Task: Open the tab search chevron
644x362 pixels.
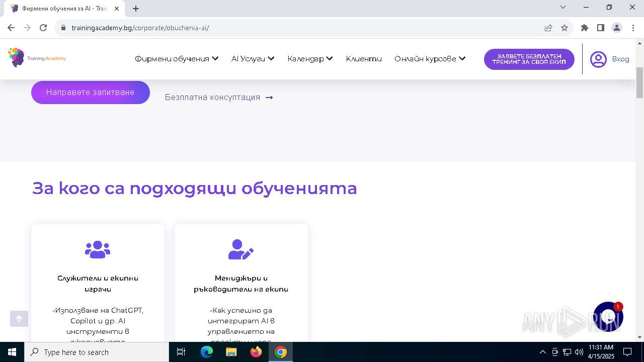Action: (x=563, y=7)
